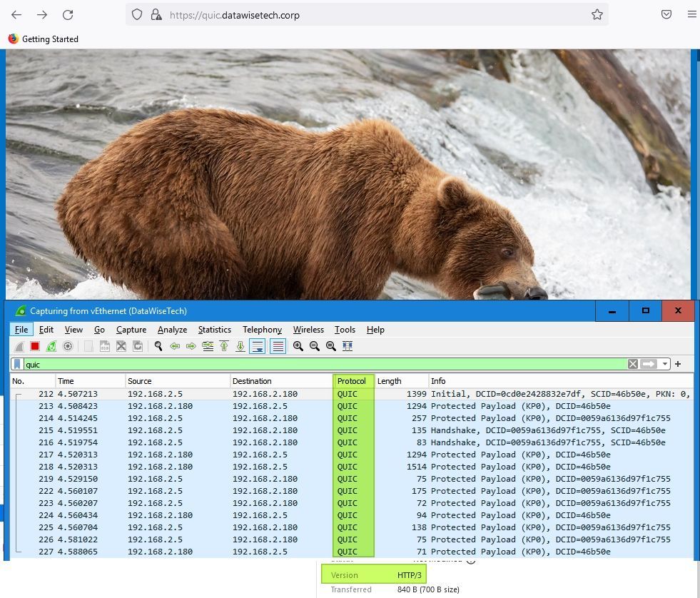This screenshot has width=700, height=598.
Task: Reload the Firefox page
Action: click(68, 15)
